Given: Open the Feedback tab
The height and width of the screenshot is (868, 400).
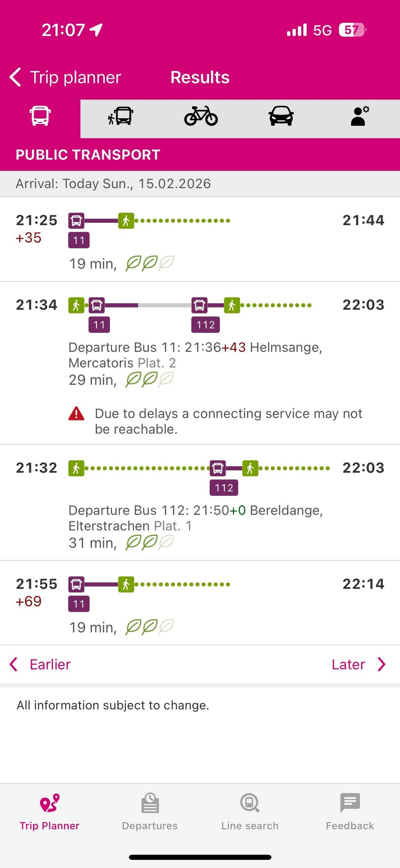Looking at the screenshot, I should [350, 812].
